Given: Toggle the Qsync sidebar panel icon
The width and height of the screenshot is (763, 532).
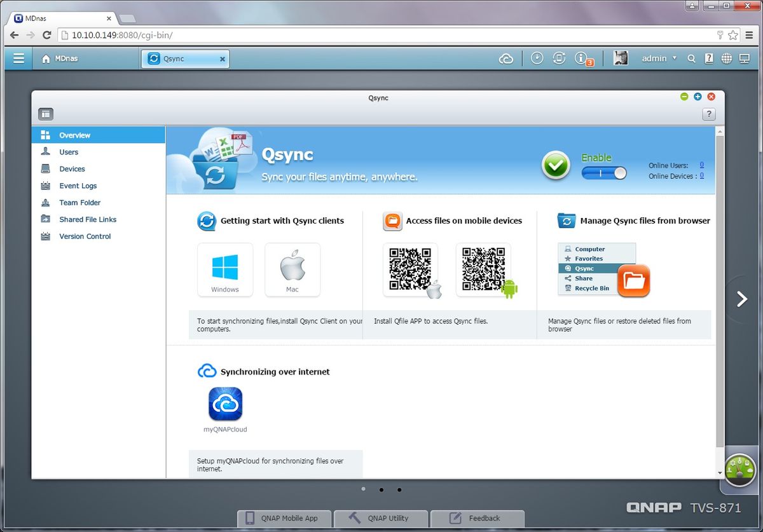Looking at the screenshot, I should click(46, 114).
